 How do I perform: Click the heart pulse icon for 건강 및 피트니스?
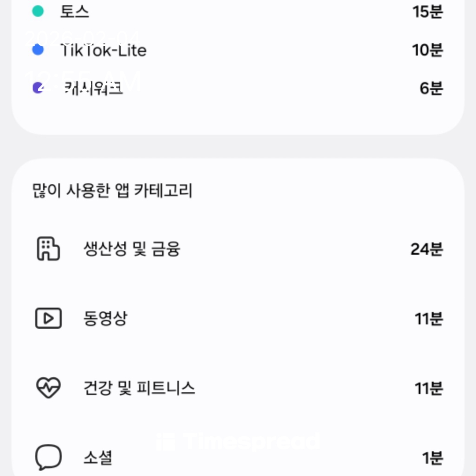(48, 388)
